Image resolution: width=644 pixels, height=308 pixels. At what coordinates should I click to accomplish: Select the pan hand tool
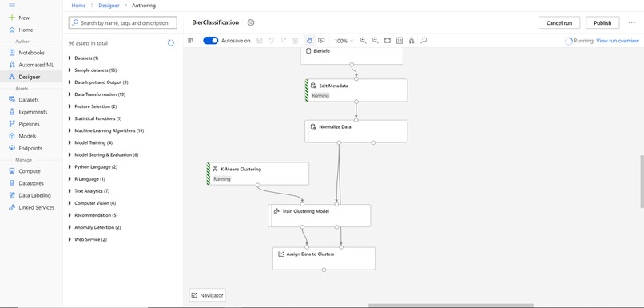tap(309, 41)
